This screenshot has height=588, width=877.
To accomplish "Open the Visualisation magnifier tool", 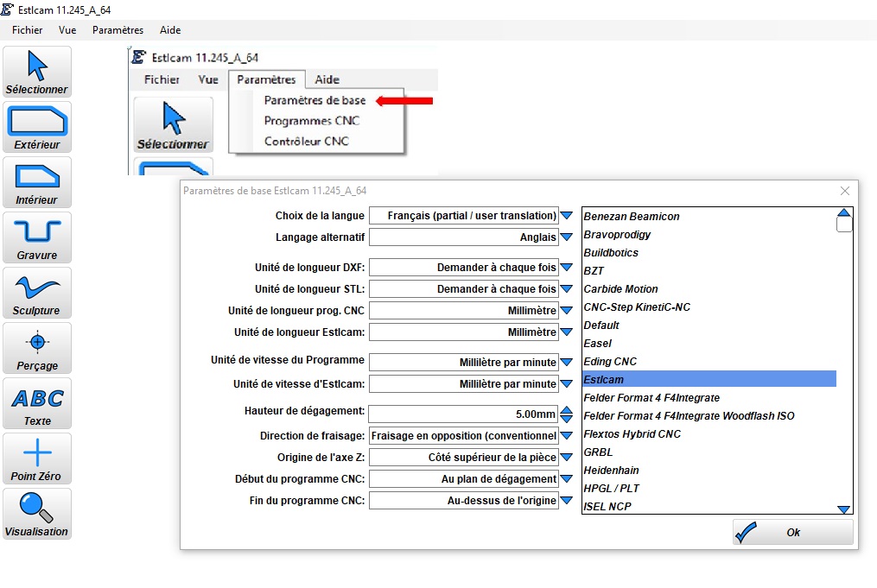I will [36, 514].
